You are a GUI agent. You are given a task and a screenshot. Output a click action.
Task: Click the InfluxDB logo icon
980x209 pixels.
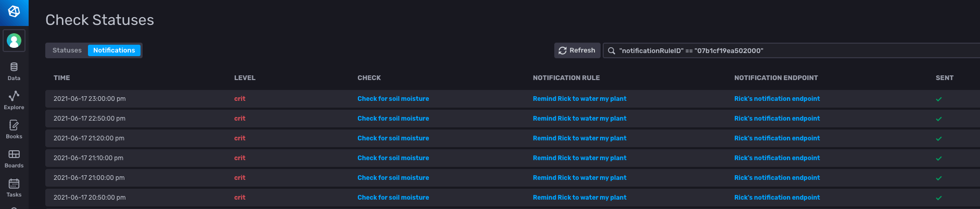(14, 11)
